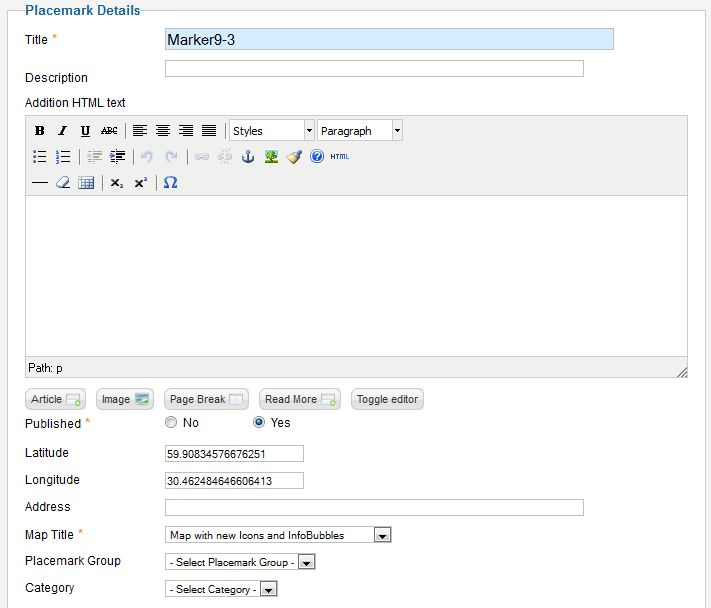This screenshot has width=711, height=608.
Task: Set Published to No
Action: coord(171,423)
